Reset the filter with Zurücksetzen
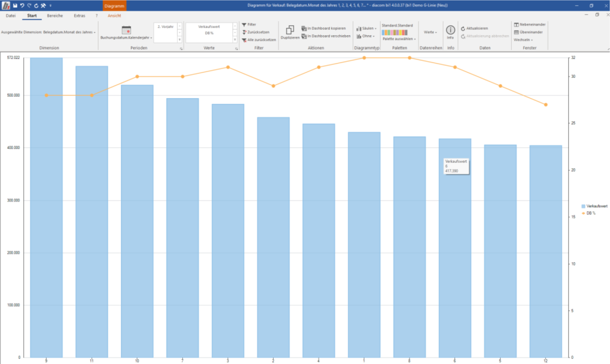610x364 pixels. 256,32
